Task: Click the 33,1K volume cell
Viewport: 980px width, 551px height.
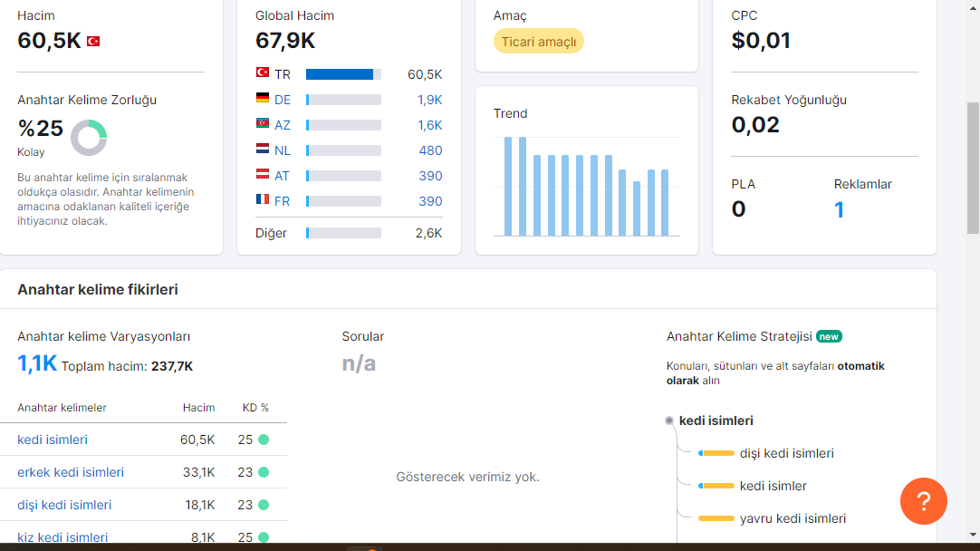Action: point(198,472)
